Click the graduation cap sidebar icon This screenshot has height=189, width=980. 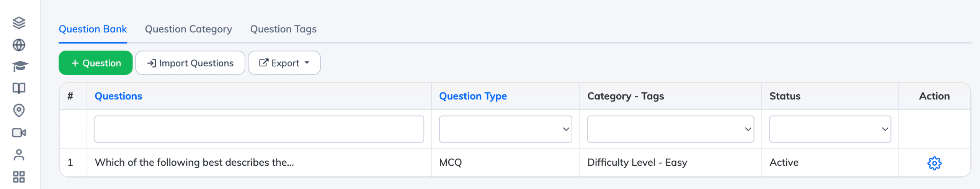pyautogui.click(x=20, y=67)
